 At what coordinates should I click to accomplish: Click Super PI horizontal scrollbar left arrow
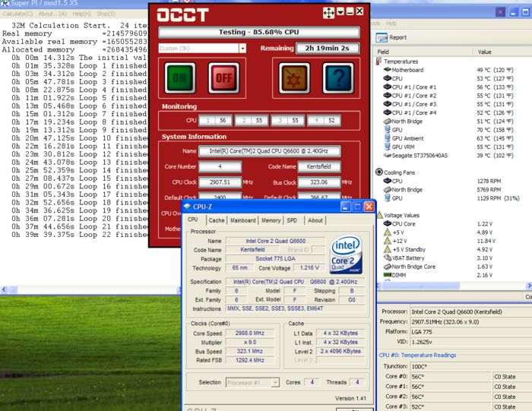(4, 290)
